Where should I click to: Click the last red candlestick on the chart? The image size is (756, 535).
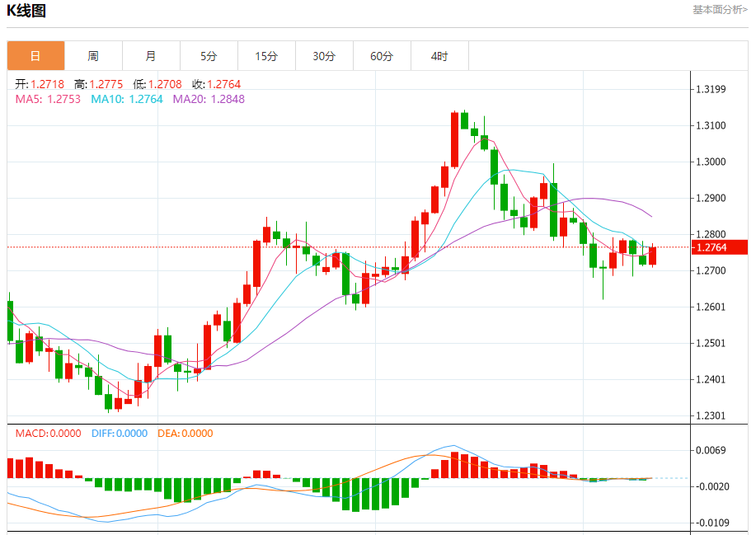[653, 256]
